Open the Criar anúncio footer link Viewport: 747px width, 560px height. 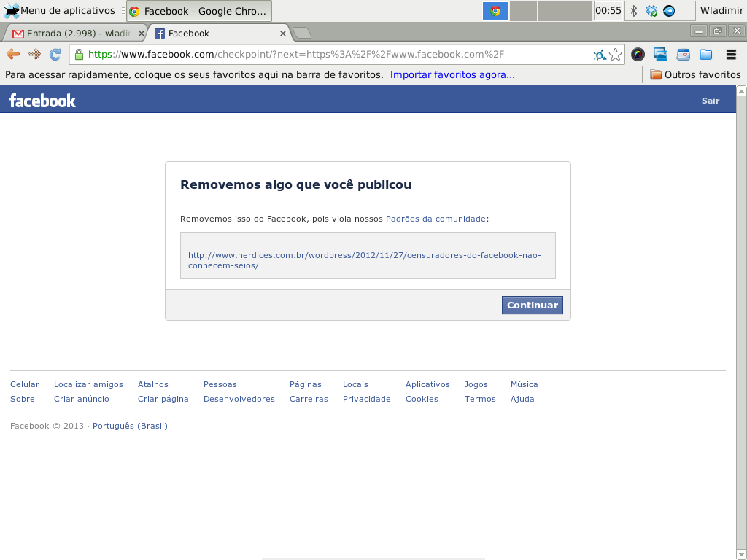(x=82, y=399)
